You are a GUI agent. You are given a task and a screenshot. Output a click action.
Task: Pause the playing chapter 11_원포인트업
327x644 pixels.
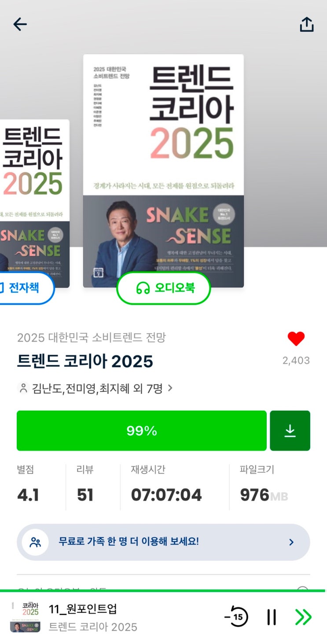pyautogui.click(x=272, y=617)
